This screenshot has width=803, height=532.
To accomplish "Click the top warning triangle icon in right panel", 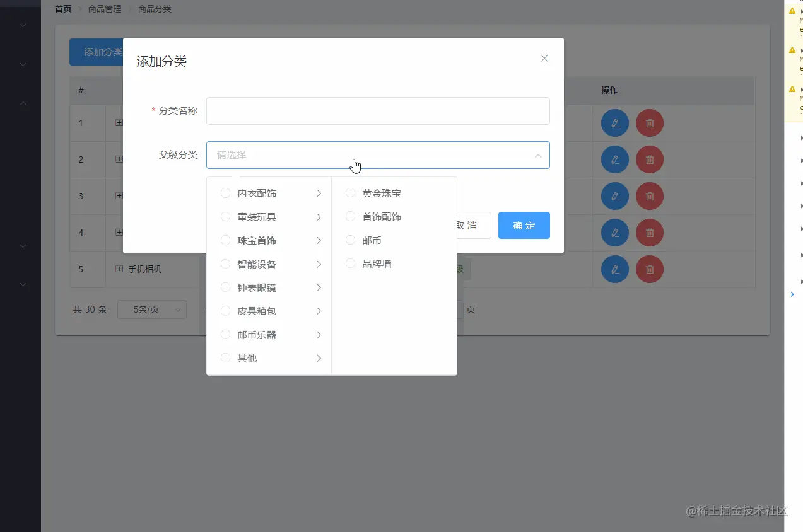I will pyautogui.click(x=790, y=10).
